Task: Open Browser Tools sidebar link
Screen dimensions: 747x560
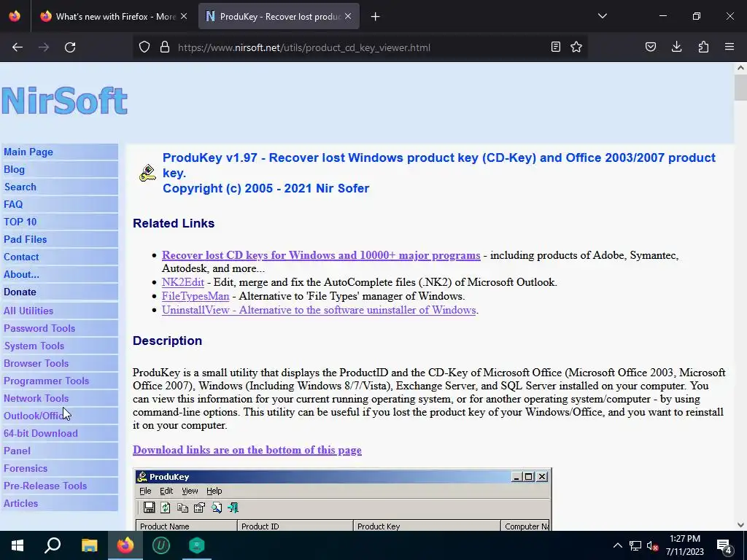Action: click(36, 363)
